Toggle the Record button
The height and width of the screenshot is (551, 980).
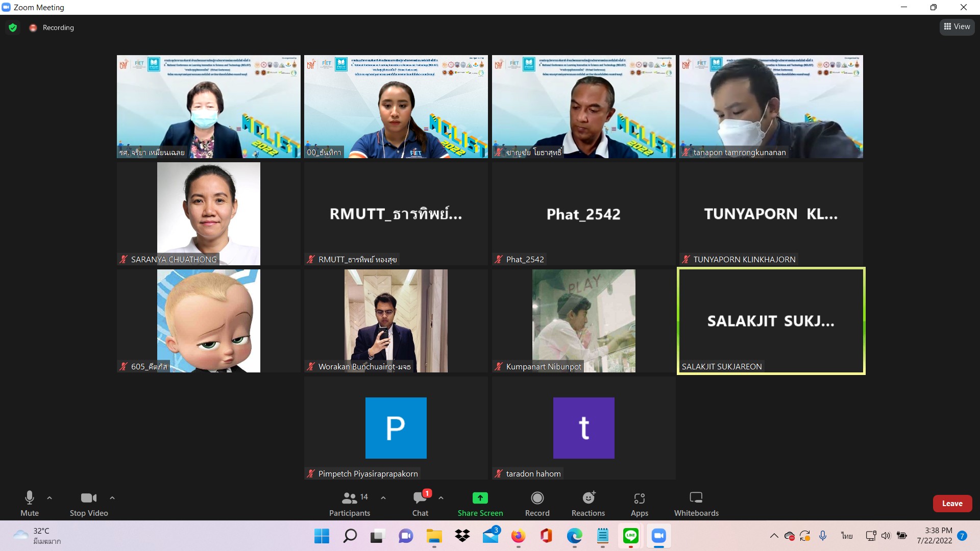coord(537,504)
